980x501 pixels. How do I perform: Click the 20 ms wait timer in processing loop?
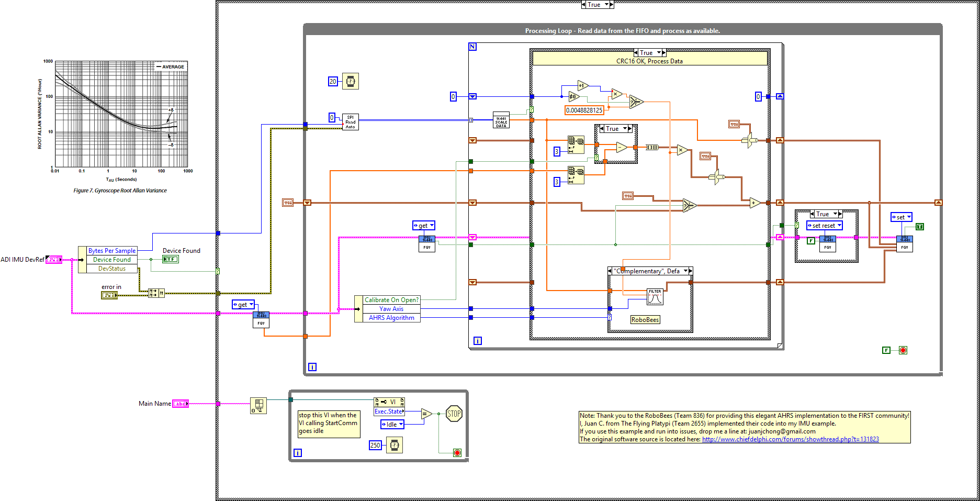[351, 82]
